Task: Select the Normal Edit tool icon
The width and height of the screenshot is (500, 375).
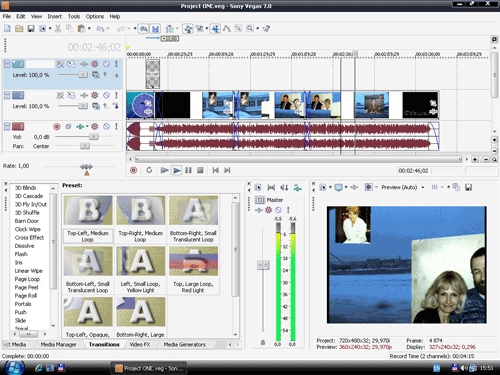Action: click(x=216, y=29)
